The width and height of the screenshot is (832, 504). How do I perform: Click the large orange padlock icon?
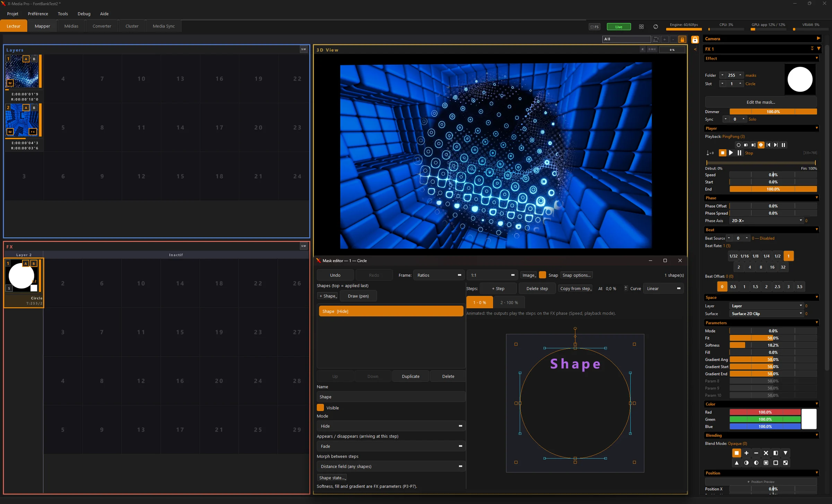[695, 40]
